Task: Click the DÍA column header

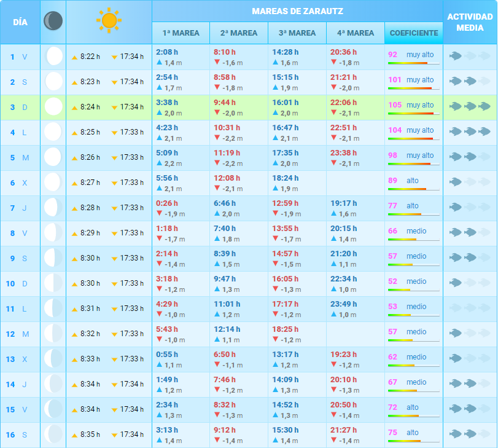Action: point(20,22)
